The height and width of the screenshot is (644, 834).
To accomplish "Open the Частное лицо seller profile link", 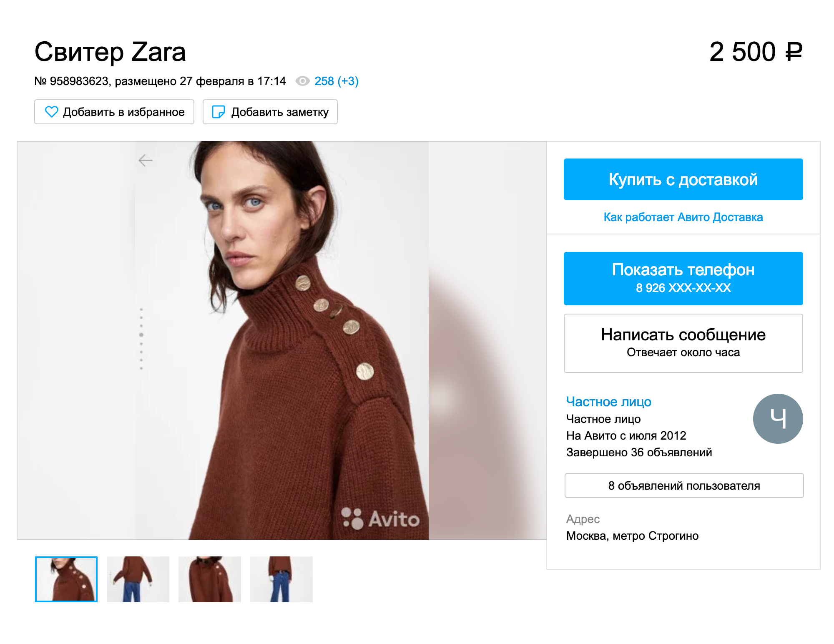I will pyautogui.click(x=608, y=401).
